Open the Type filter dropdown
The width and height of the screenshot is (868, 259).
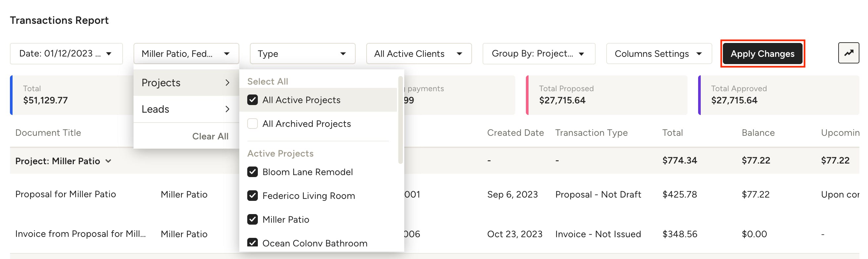pyautogui.click(x=302, y=53)
